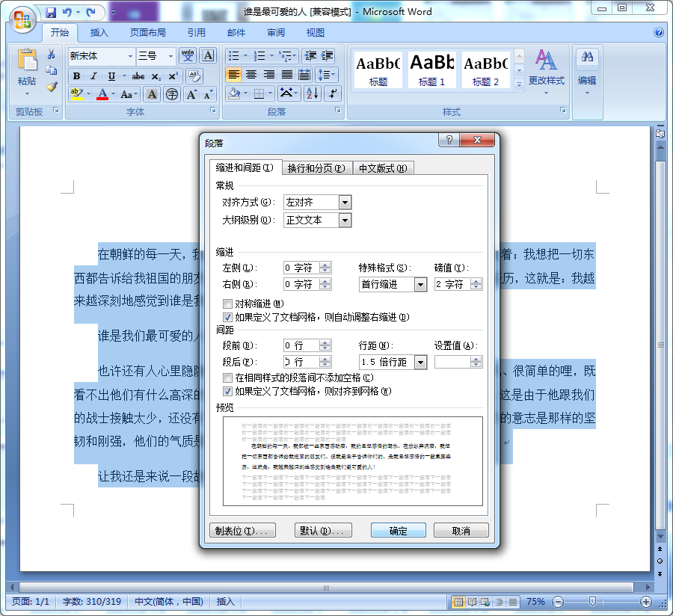This screenshot has height=616, width=673.
Task: Click the Cut scissors icon
Action: tap(52, 54)
